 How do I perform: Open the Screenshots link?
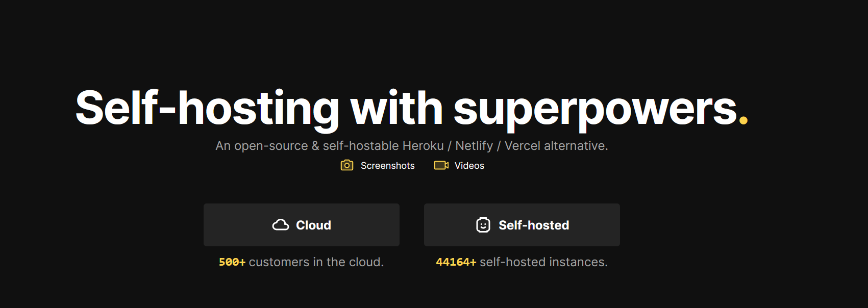tap(387, 165)
